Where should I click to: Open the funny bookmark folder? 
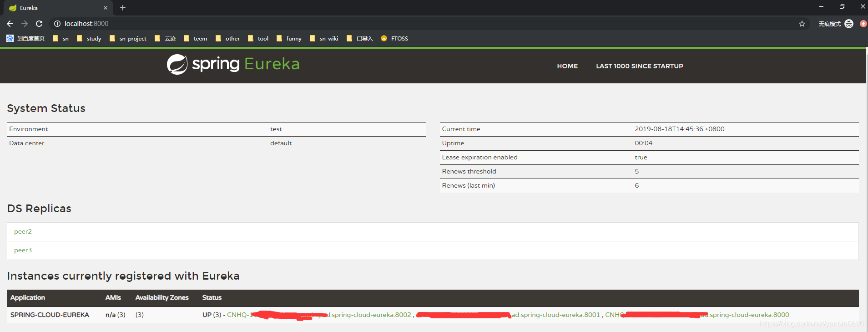click(289, 38)
